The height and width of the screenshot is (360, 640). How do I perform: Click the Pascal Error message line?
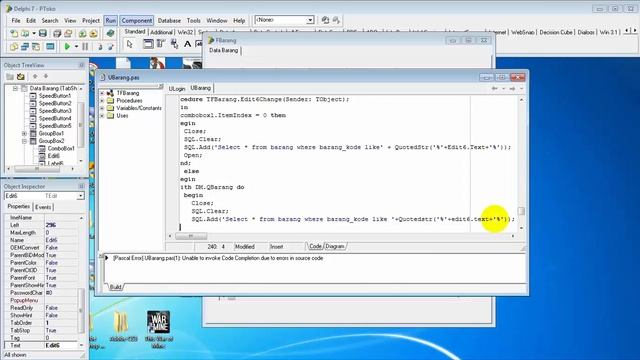[x=218, y=258]
